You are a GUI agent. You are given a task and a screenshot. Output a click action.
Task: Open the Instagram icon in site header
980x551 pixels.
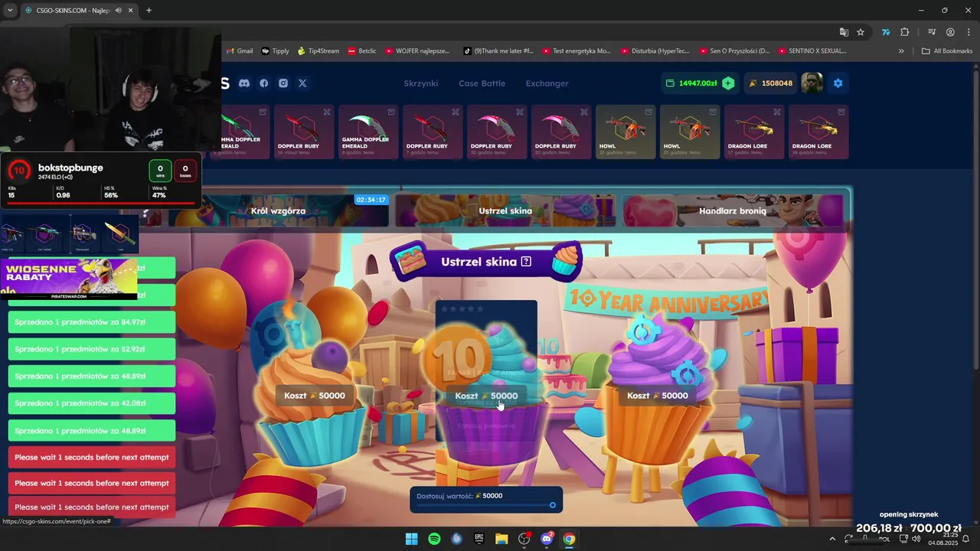pos(283,83)
